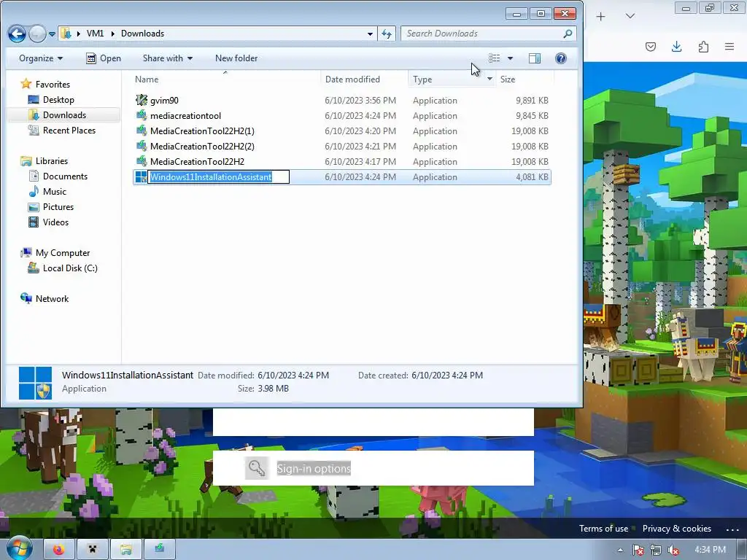Open the Share with menu
Viewport: 747px width, 560px height.
tap(168, 58)
